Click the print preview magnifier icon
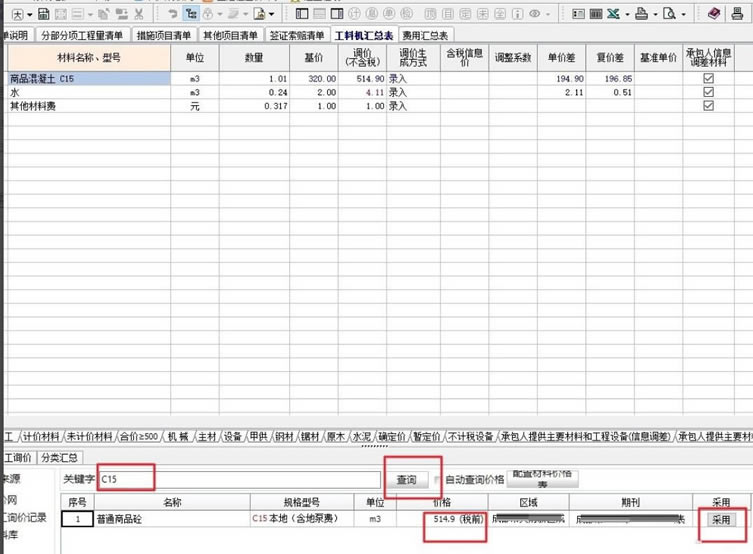This screenshot has height=554, width=753. pyautogui.click(x=669, y=14)
